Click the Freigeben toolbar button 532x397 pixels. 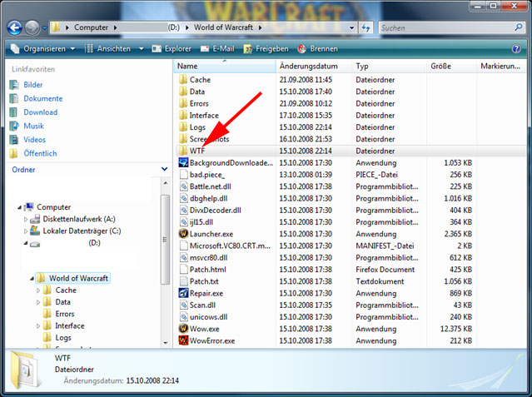tap(266, 49)
